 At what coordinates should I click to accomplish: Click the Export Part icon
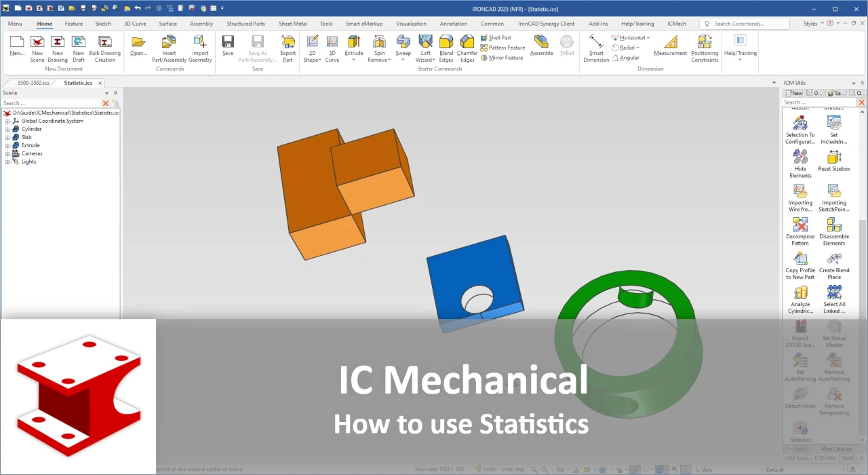coord(288,42)
